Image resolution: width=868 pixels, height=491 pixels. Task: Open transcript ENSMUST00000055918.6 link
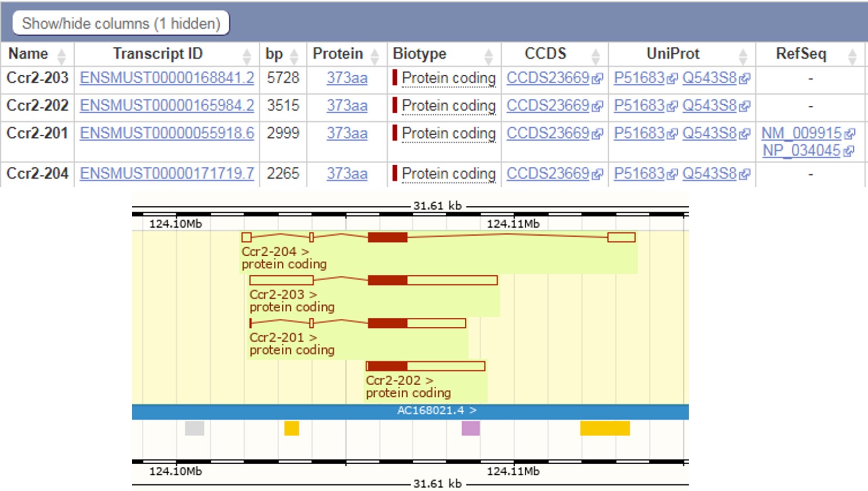click(x=167, y=133)
